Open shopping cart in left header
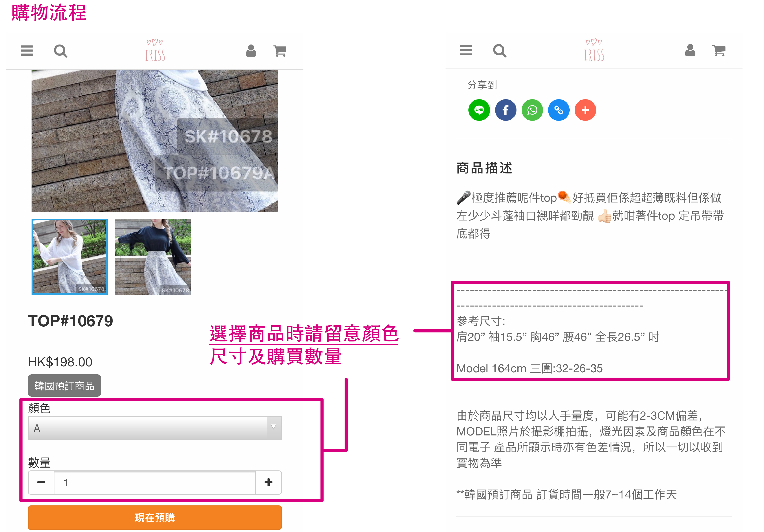This screenshot has height=532, width=764. point(280,51)
